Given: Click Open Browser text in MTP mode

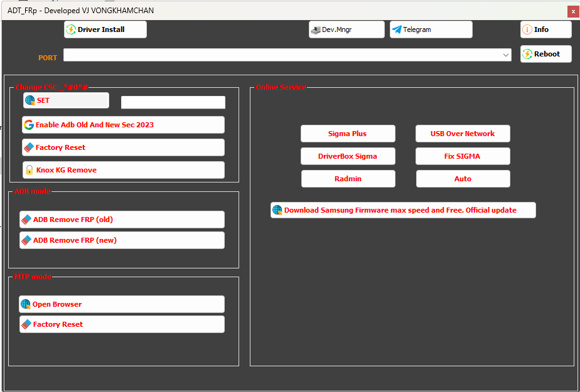Looking at the screenshot, I should (57, 304).
